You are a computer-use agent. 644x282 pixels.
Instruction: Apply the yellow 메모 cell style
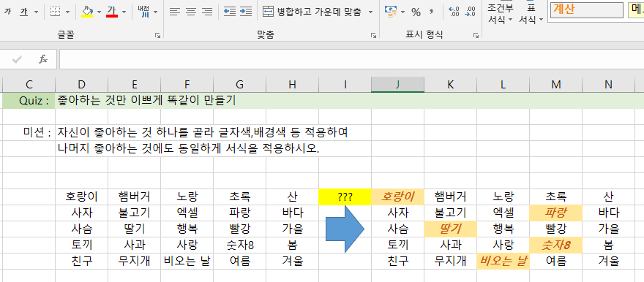636,9
